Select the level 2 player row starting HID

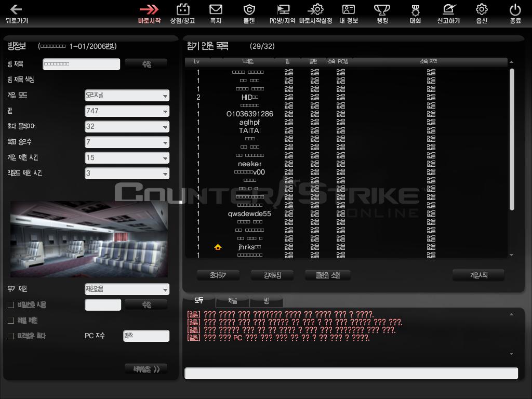[346, 97]
